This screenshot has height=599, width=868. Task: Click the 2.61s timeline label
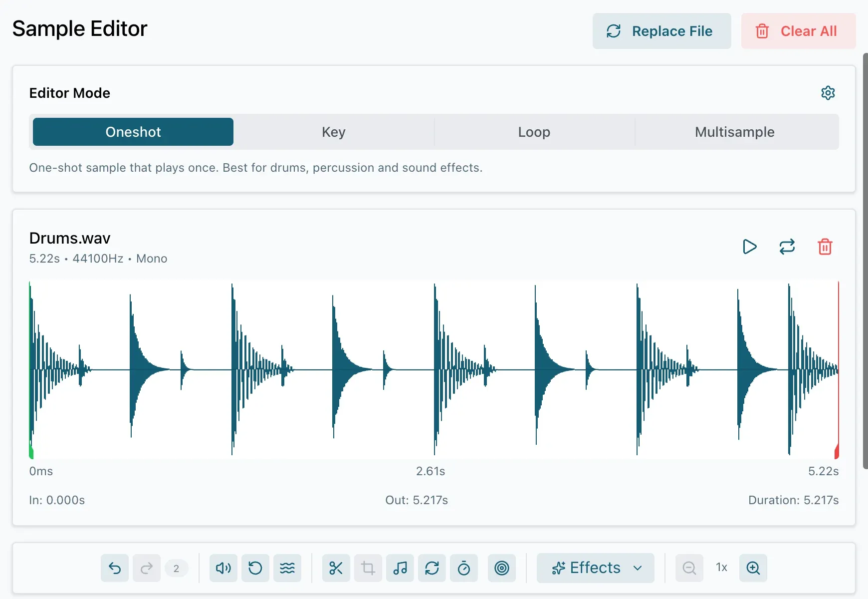click(431, 471)
